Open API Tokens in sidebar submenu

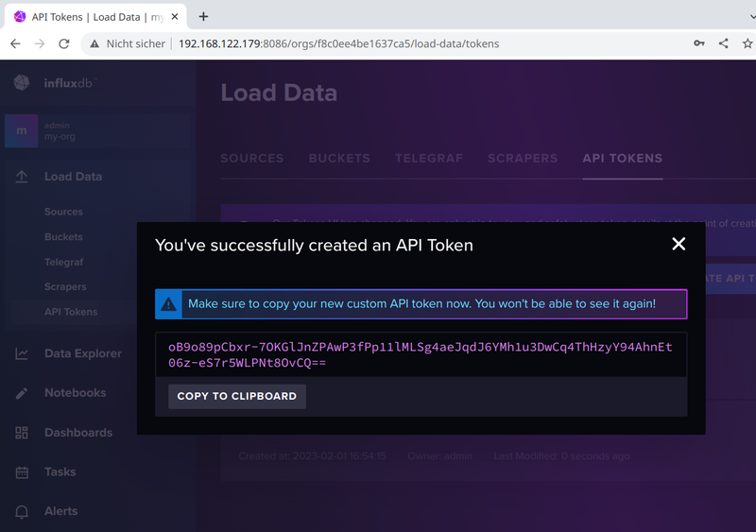[x=71, y=312]
